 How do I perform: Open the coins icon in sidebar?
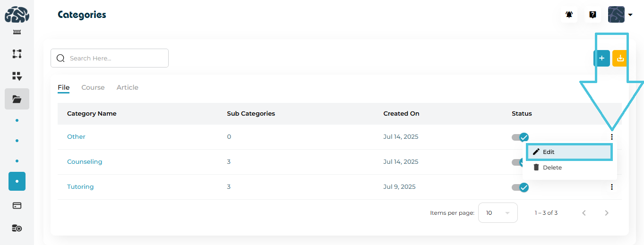(17, 228)
